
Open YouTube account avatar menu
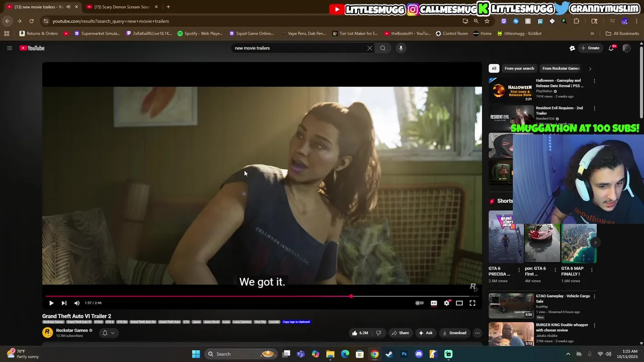point(626,48)
